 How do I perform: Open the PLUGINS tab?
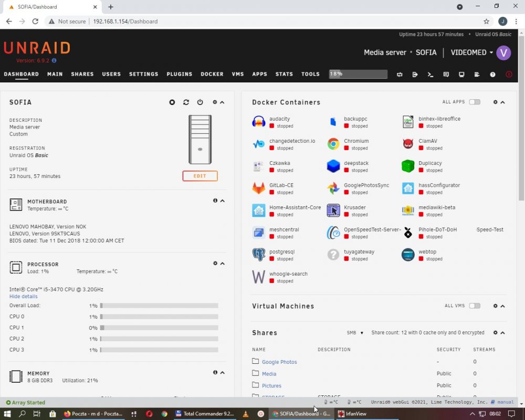coord(180,74)
